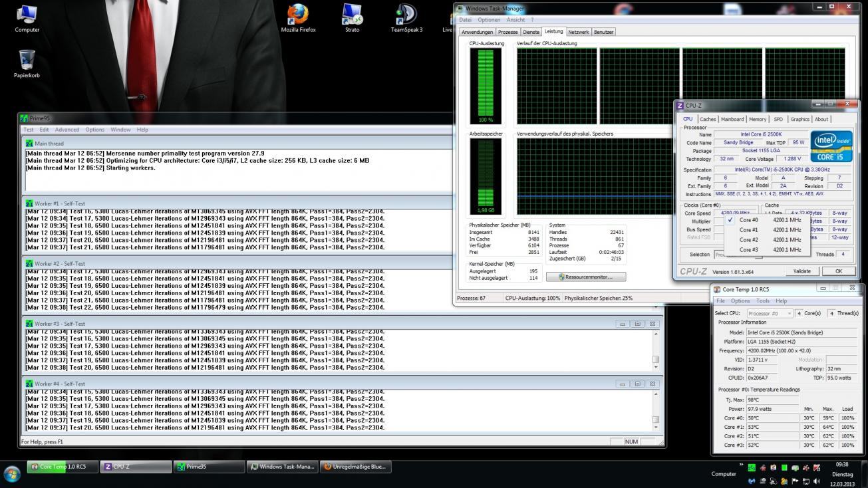868x488 pixels.
Task: Select checked Core #0 in CPU-Z popup
Action: (766, 220)
